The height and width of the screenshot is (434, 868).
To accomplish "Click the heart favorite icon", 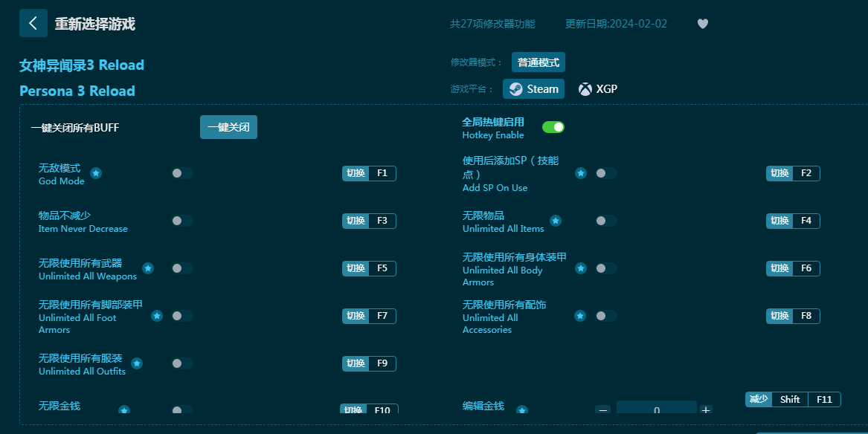I will 702,24.
